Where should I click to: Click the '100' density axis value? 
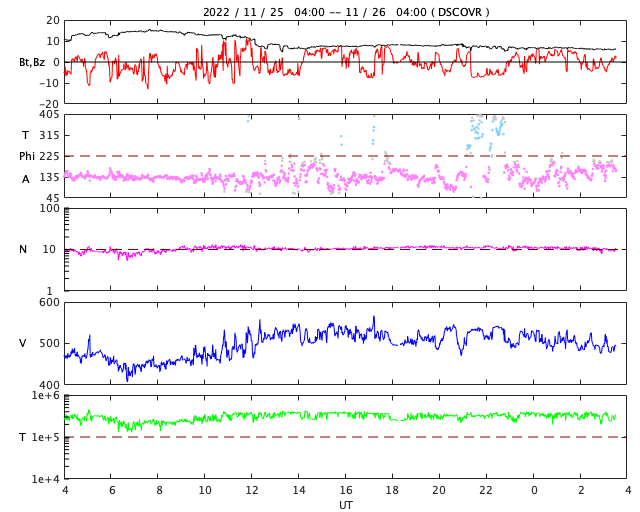(x=49, y=208)
